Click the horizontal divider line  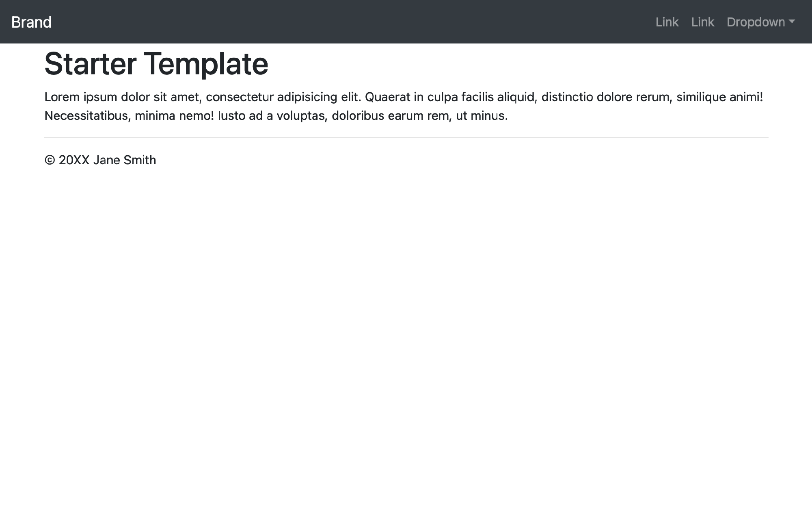[x=406, y=137]
